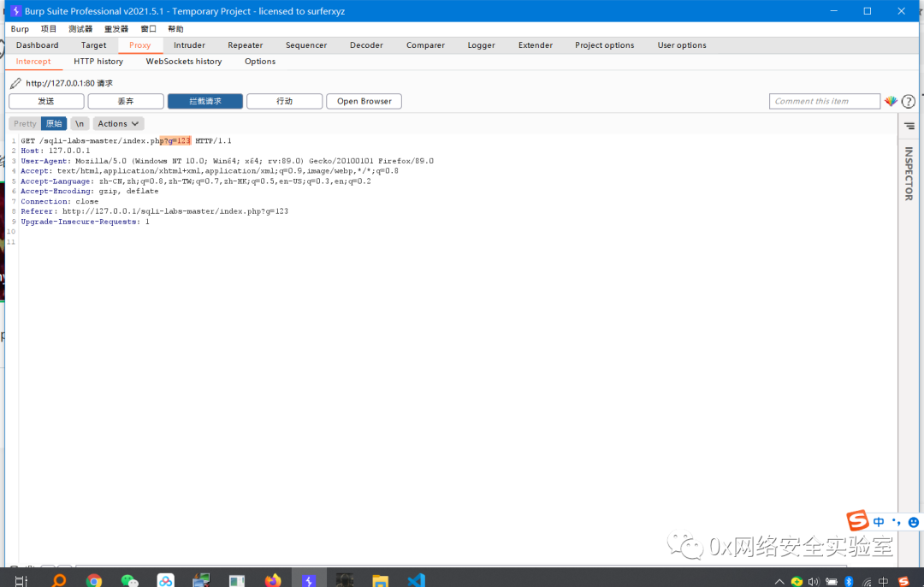Click the User-Agent header line

tap(227, 161)
